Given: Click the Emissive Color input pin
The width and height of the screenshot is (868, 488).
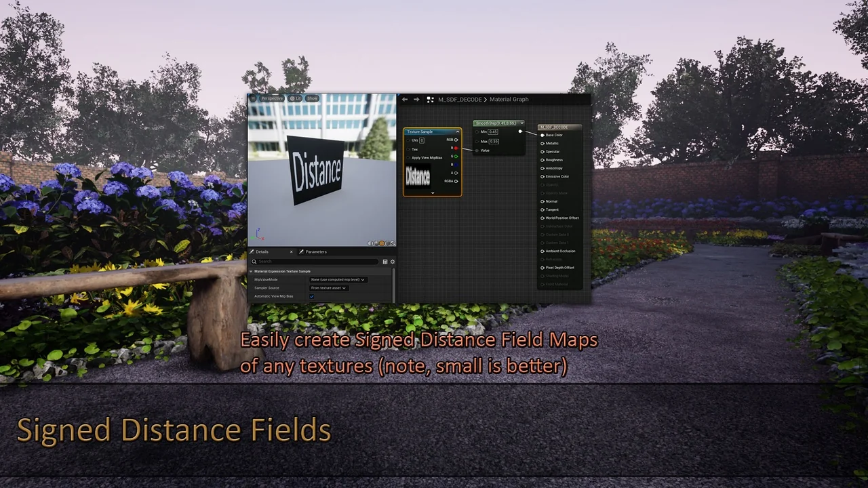Looking at the screenshot, I should click(542, 176).
